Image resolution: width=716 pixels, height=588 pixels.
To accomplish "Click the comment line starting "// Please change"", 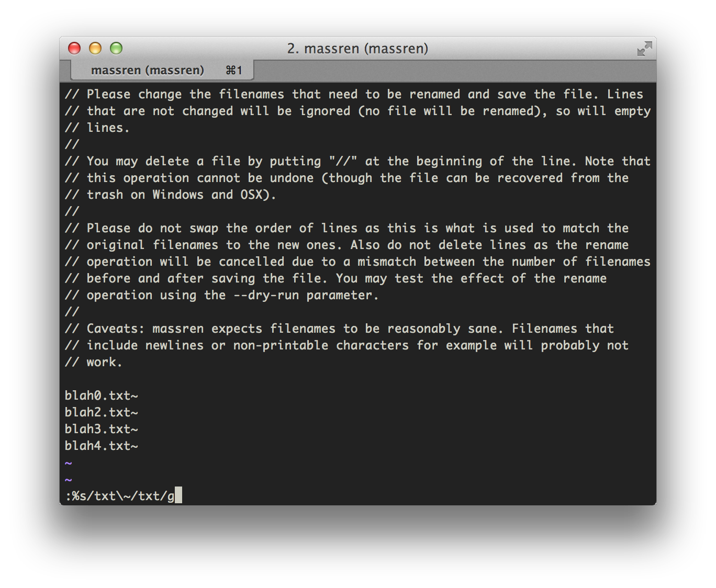I will click(354, 94).
